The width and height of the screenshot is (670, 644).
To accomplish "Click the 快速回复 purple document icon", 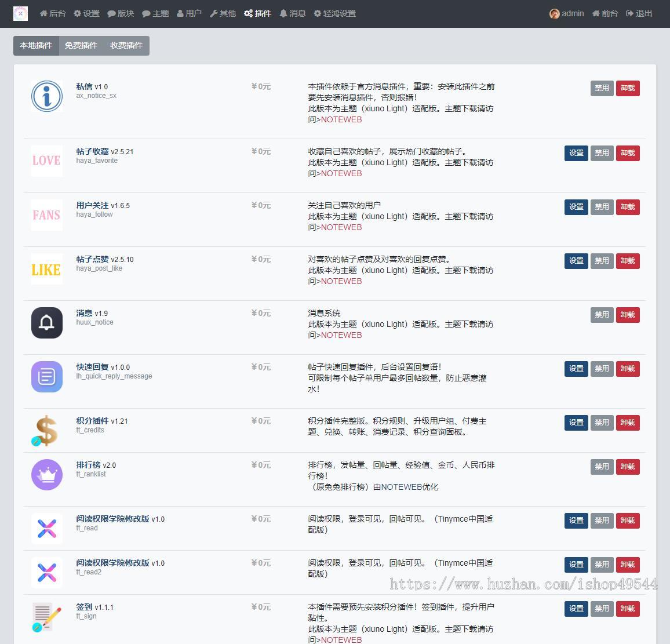I will [46, 377].
